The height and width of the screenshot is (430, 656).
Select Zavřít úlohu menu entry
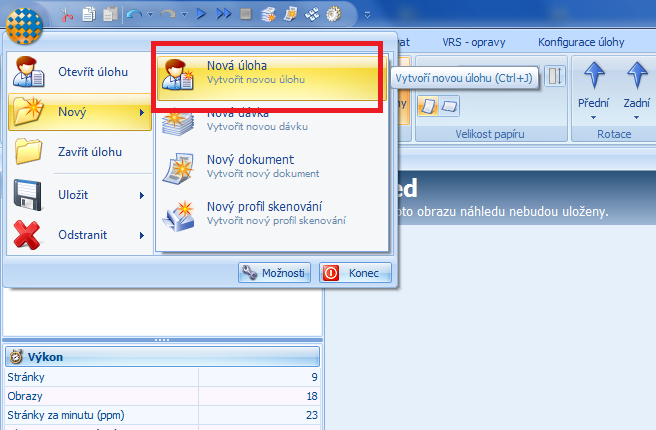click(x=79, y=152)
